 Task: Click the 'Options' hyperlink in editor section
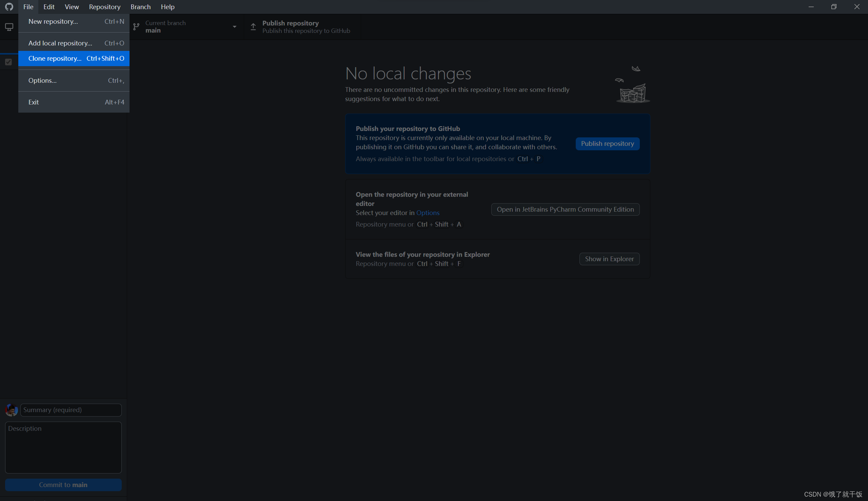coord(428,212)
